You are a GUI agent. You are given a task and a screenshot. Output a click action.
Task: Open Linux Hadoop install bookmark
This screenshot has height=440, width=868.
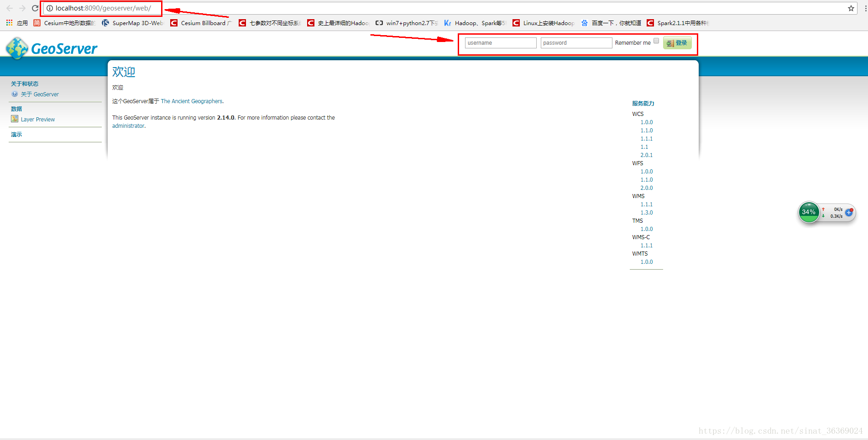point(544,23)
